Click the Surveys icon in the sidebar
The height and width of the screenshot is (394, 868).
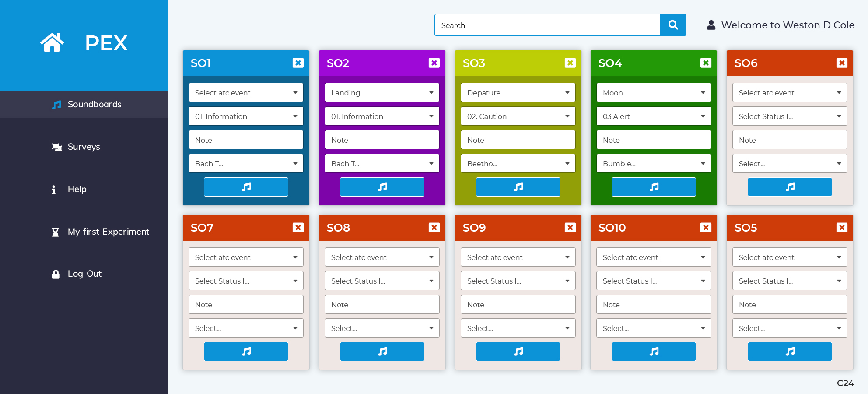tap(56, 147)
